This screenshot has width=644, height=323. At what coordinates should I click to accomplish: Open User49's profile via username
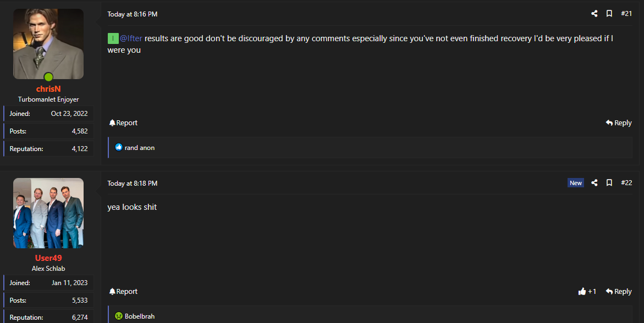(x=48, y=258)
